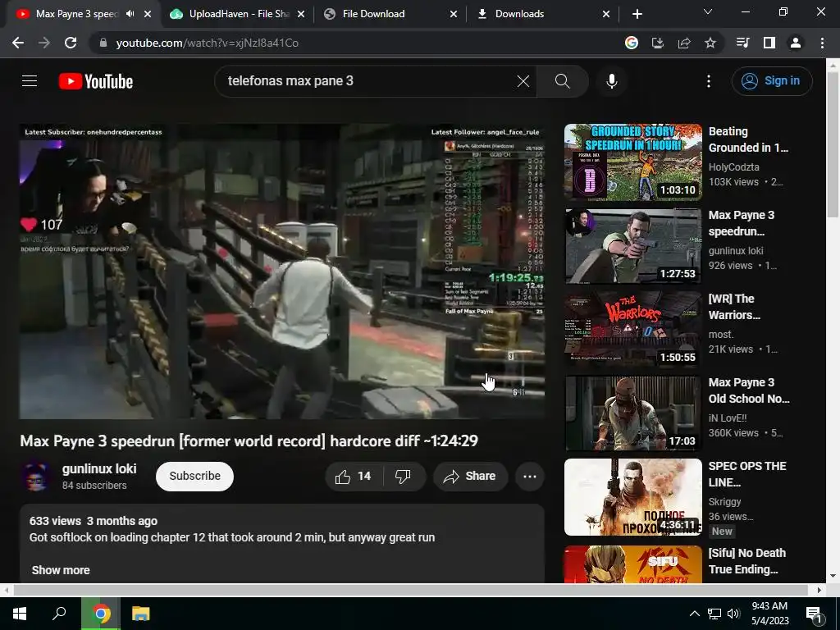
Task: Start voice search with microphone icon
Action: [x=612, y=81]
